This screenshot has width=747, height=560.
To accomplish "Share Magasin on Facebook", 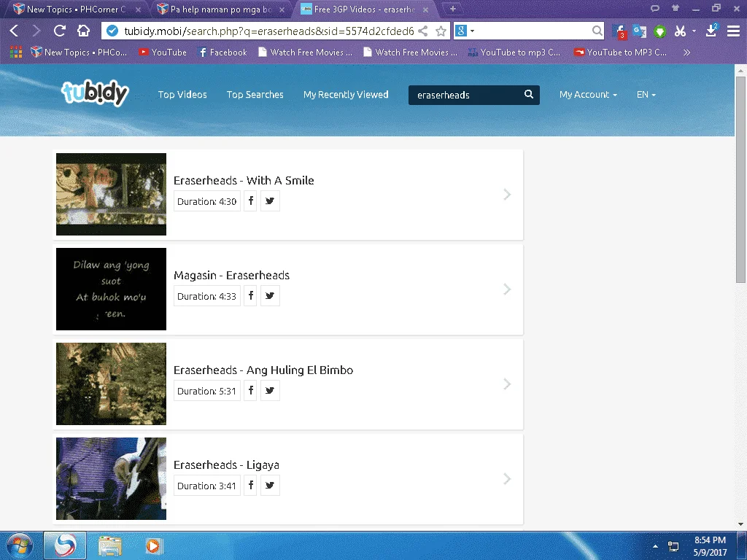I will pos(251,296).
